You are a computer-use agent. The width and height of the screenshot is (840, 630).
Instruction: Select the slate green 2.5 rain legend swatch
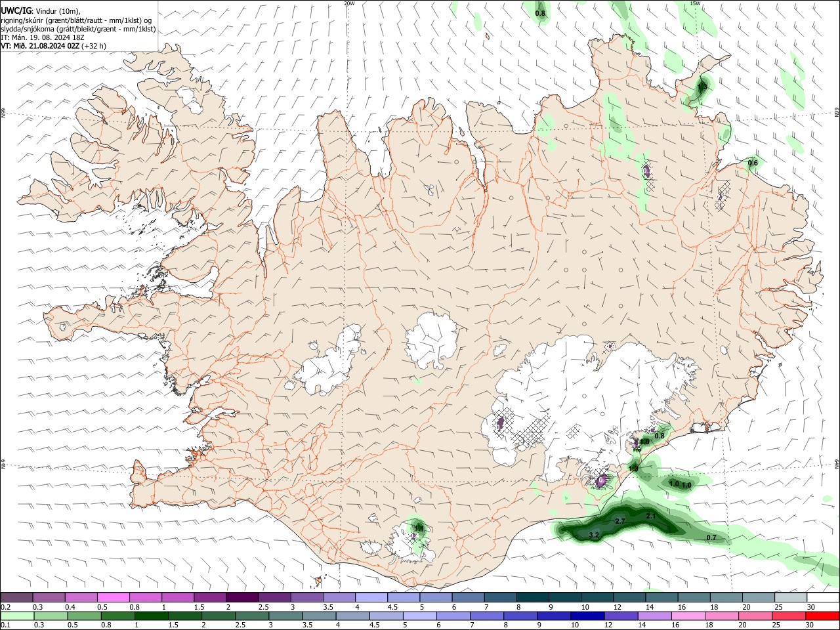[x=252, y=616]
